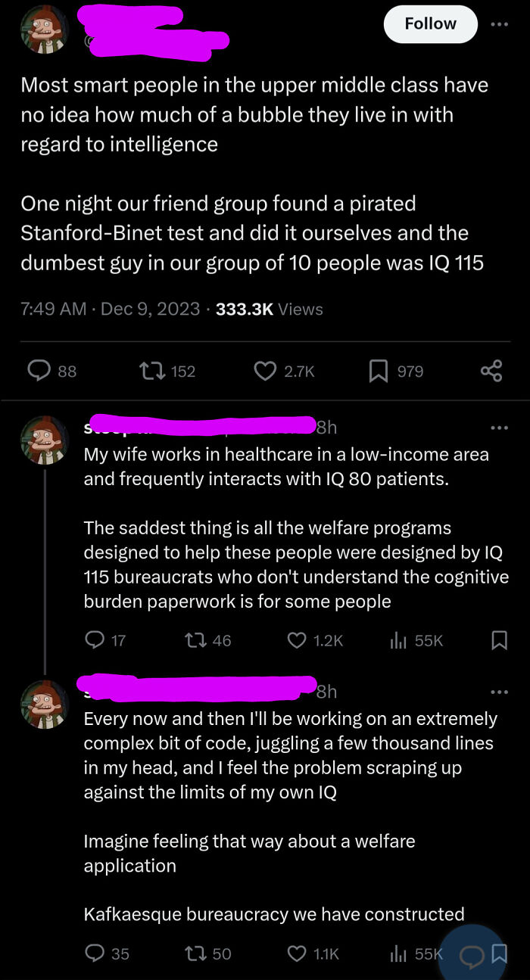Open more options for the code reply
The width and height of the screenshot is (530, 980).
499,692
